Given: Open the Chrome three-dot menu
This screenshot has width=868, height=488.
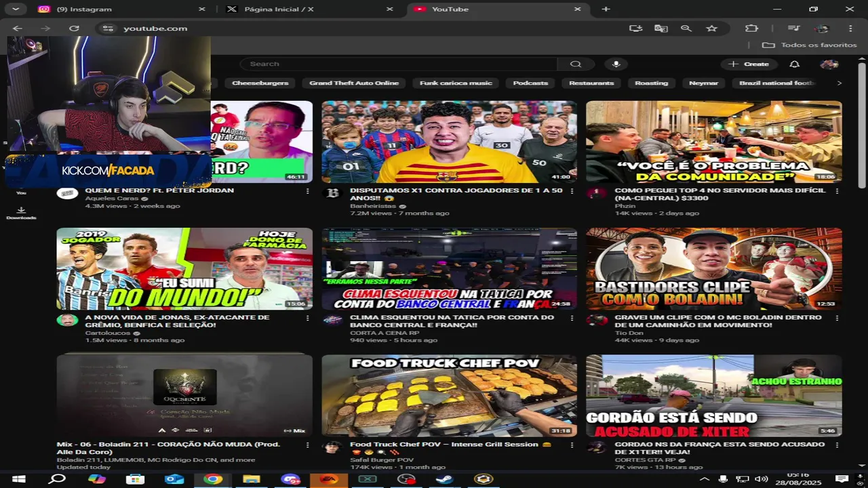Looking at the screenshot, I should tap(850, 28).
